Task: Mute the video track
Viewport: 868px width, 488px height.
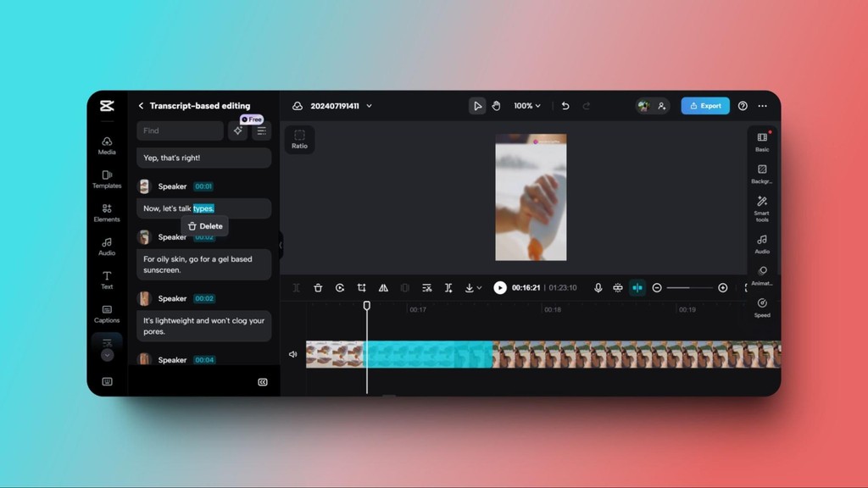Action: 295,354
